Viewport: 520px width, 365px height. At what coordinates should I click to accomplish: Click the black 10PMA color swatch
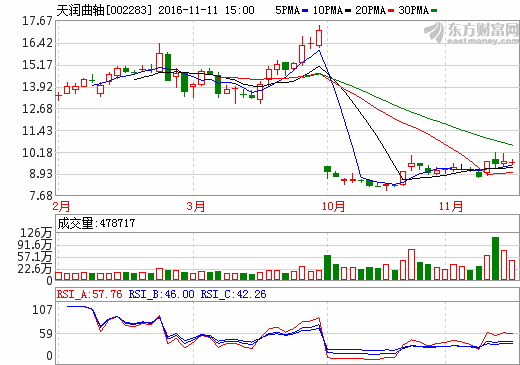348,11
